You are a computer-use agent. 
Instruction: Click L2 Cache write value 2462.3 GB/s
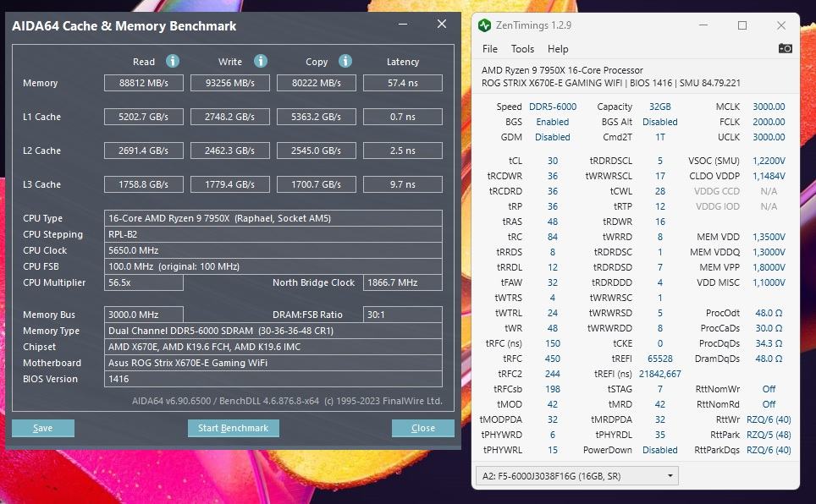pos(230,151)
